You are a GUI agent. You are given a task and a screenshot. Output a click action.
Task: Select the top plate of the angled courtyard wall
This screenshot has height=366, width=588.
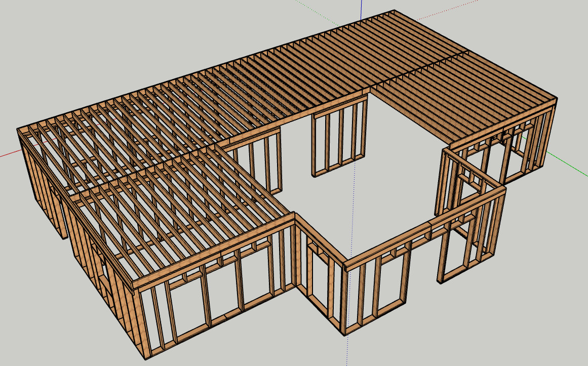coord(425,224)
